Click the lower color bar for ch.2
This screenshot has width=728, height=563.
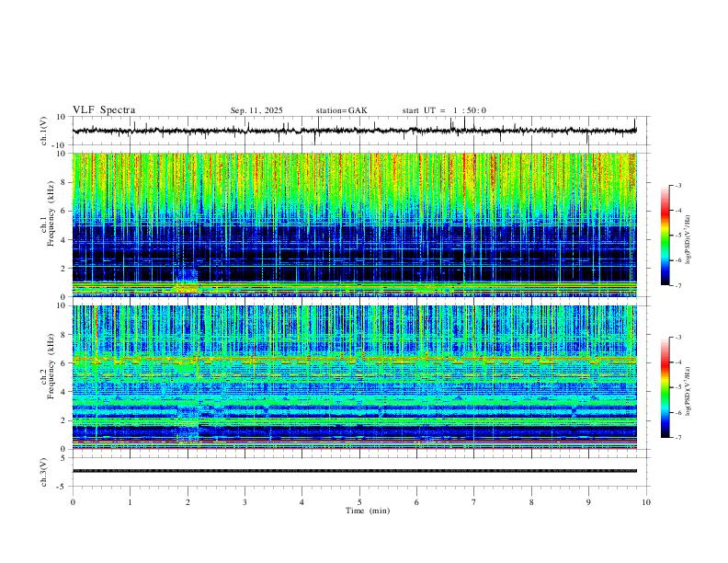(665, 387)
